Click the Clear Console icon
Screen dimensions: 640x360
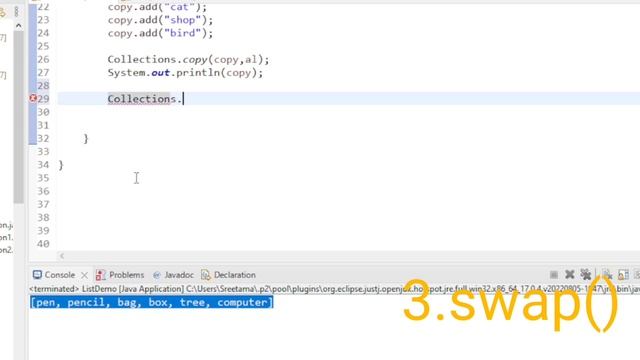pos(607,275)
